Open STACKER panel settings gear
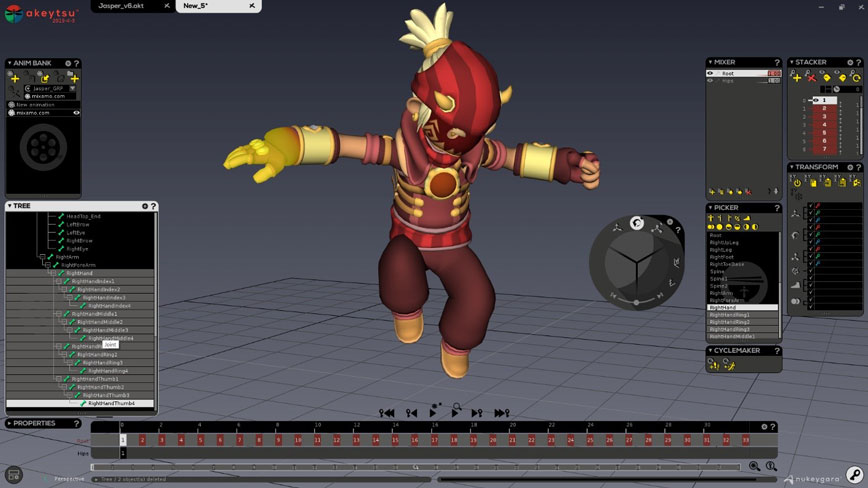This screenshot has height=488, width=868. click(850, 63)
